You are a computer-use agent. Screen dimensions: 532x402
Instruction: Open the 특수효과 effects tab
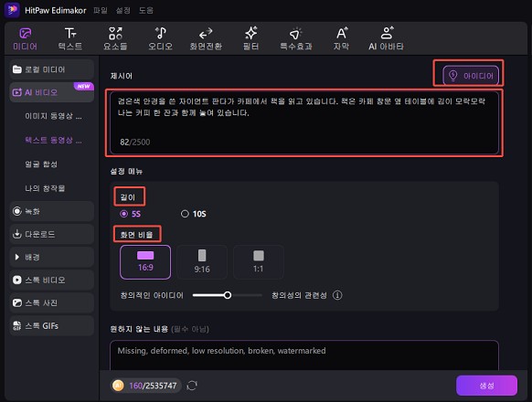tap(296, 39)
